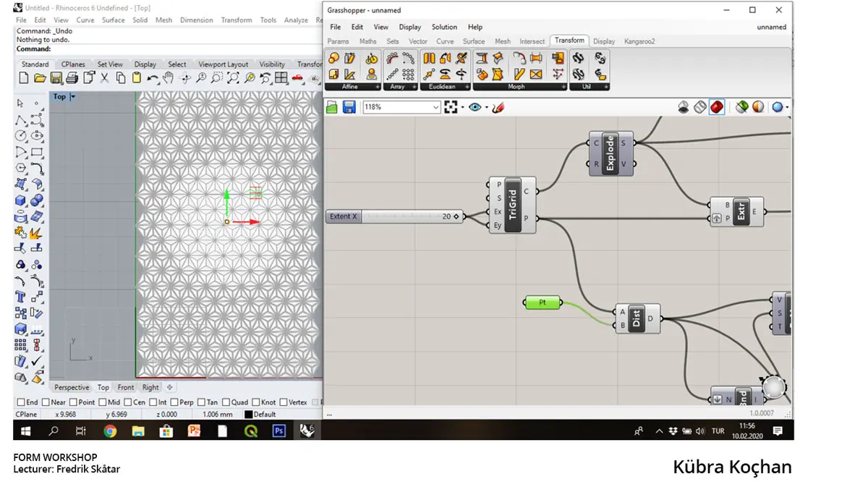This screenshot has height=487, width=868.
Task: Click the Mirror component in Euclidean panel
Action: pos(429,59)
